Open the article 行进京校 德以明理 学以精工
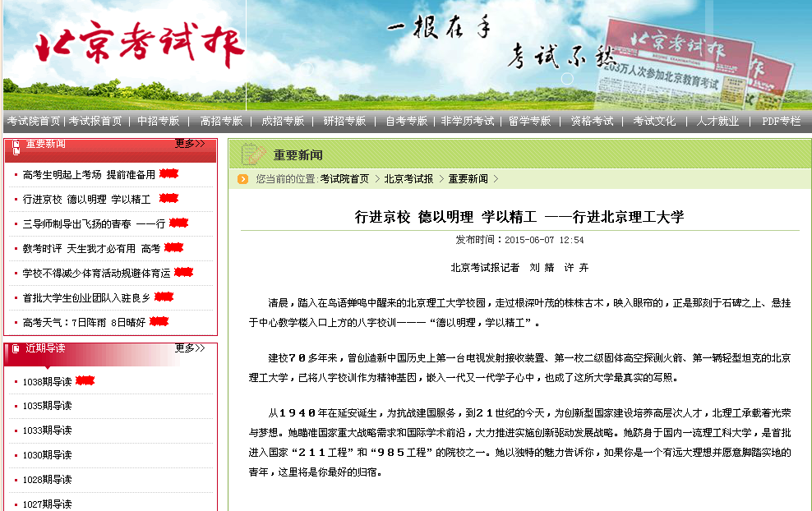This screenshot has height=511, width=812. pyautogui.click(x=86, y=199)
